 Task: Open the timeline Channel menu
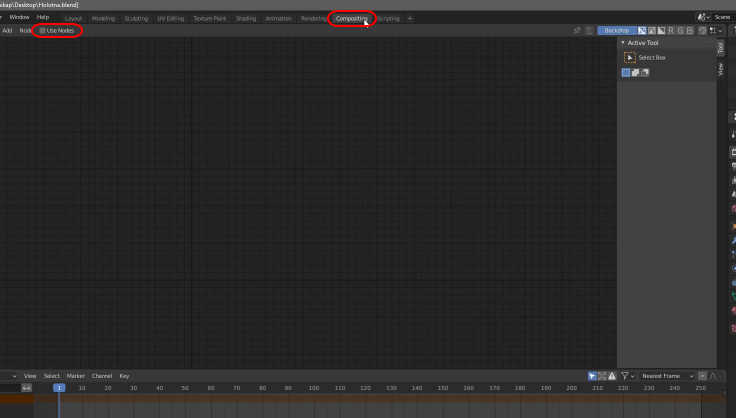(x=101, y=376)
